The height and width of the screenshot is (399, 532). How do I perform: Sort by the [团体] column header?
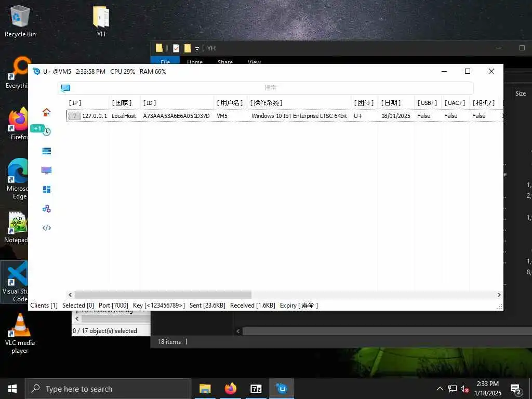(364, 103)
